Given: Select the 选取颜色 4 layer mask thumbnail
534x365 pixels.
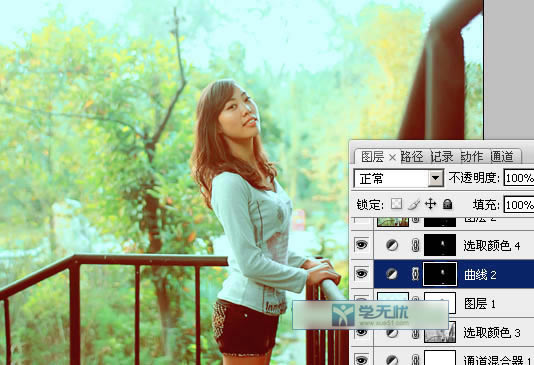Looking at the screenshot, I should (x=440, y=245).
